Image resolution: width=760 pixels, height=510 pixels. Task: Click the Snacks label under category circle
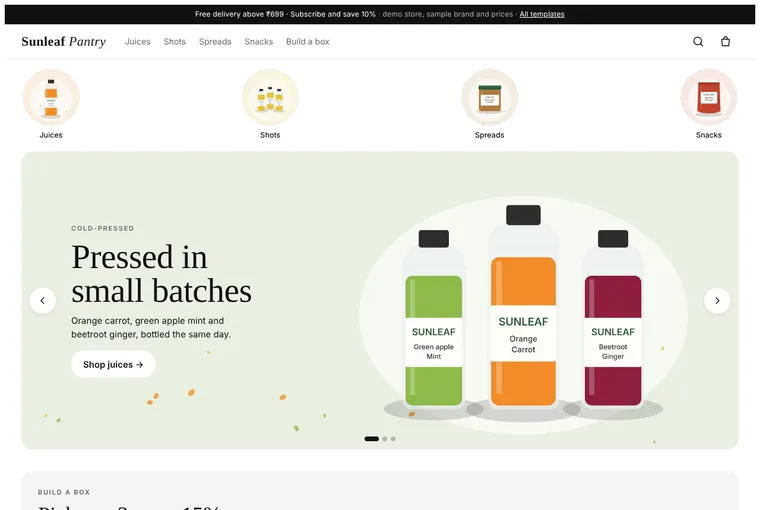pyautogui.click(x=709, y=135)
